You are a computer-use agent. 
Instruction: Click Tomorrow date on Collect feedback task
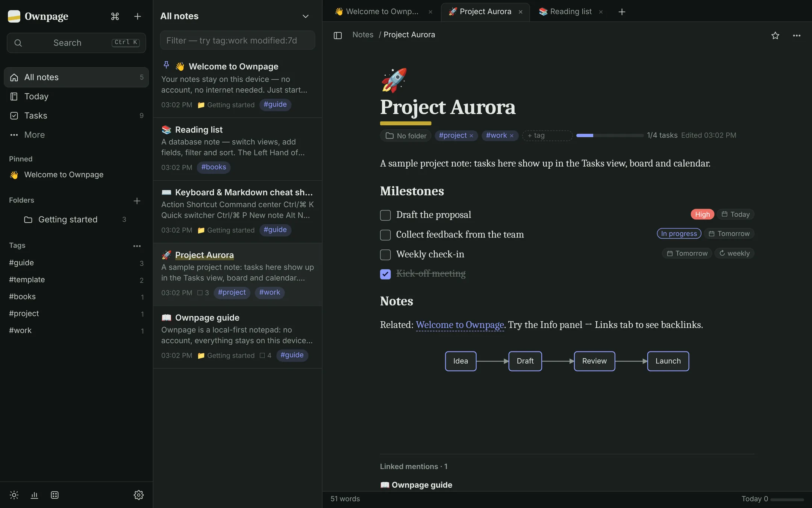pyautogui.click(x=729, y=233)
